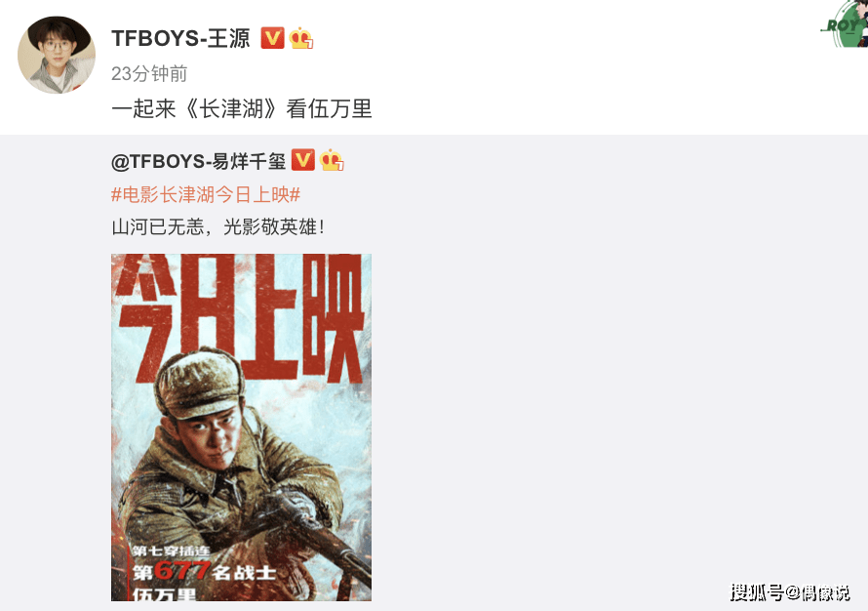
Task: Click the 第677名战士 caption on poster
Action: [204, 571]
